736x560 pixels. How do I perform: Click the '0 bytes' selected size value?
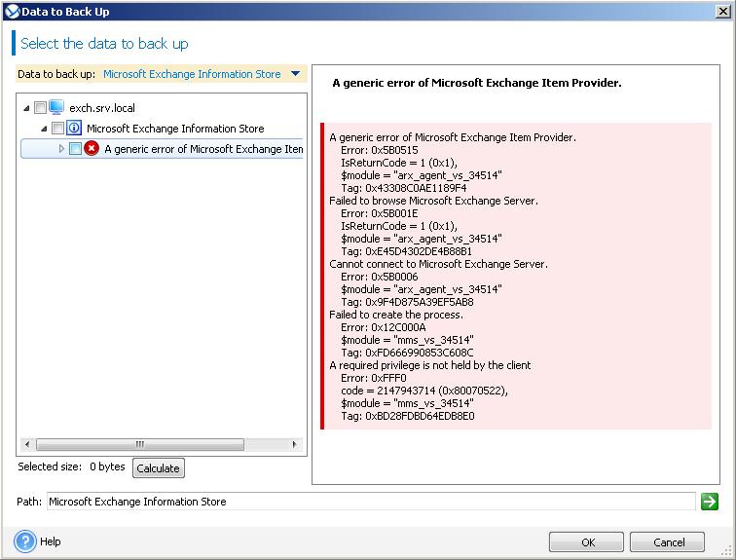[x=107, y=467]
